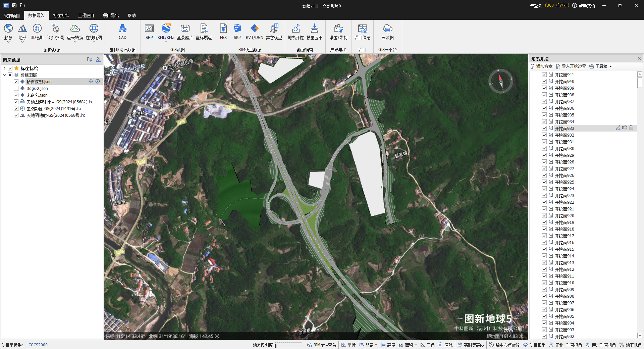The image size is (644, 349).
Task: Delete 开挖面933 using trash icon
Action: 631,128
